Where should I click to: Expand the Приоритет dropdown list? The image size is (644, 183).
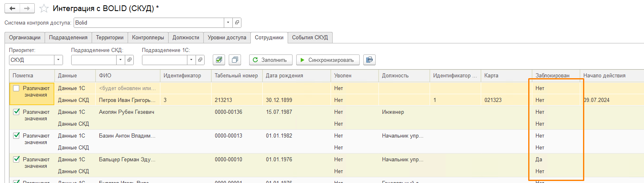coord(59,60)
